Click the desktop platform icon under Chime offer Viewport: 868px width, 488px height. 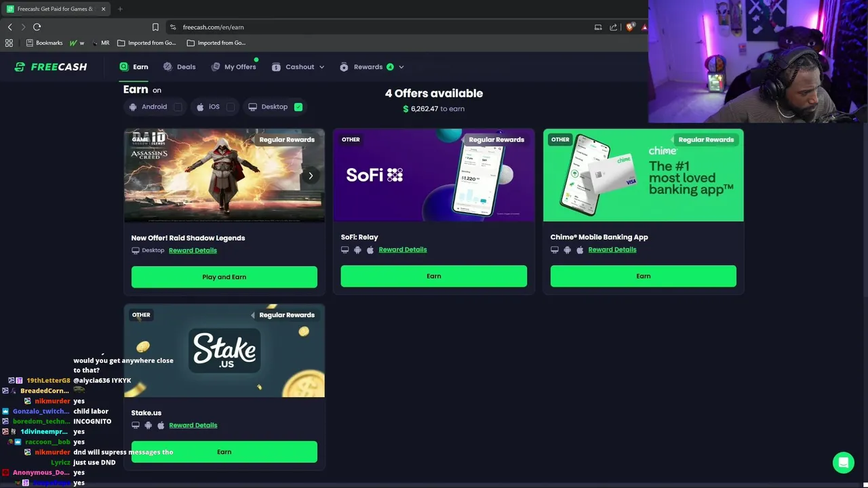554,249
